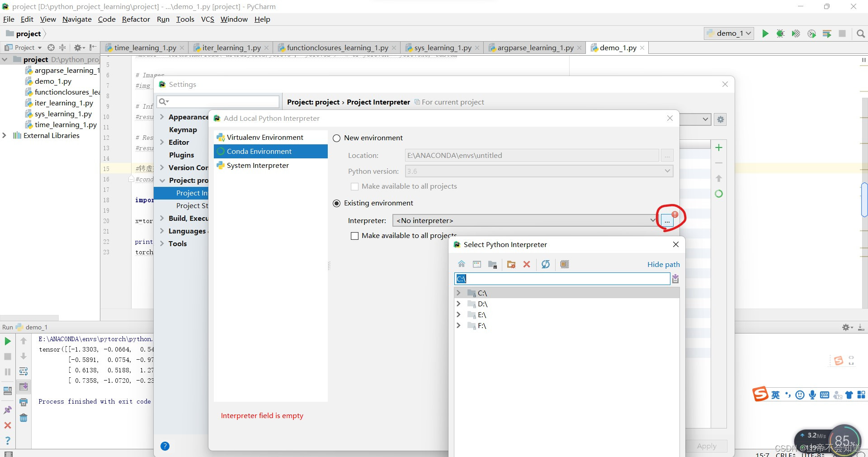
Task: Expand the F:\ drive node
Action: tap(458, 325)
